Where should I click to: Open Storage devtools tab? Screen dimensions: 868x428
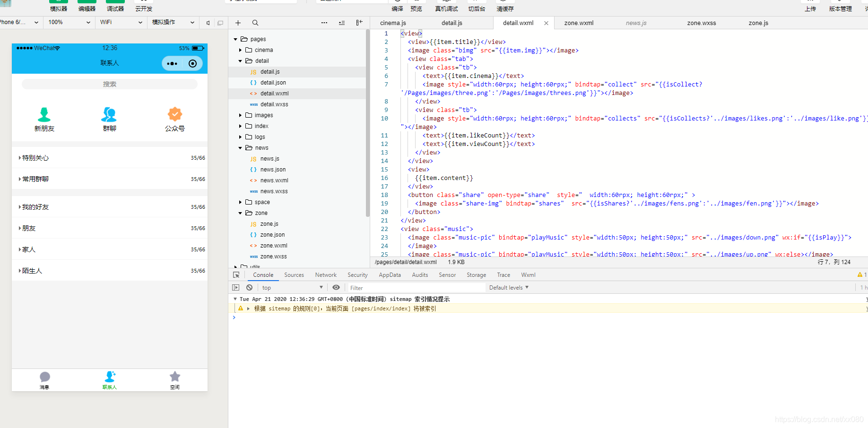(x=476, y=275)
